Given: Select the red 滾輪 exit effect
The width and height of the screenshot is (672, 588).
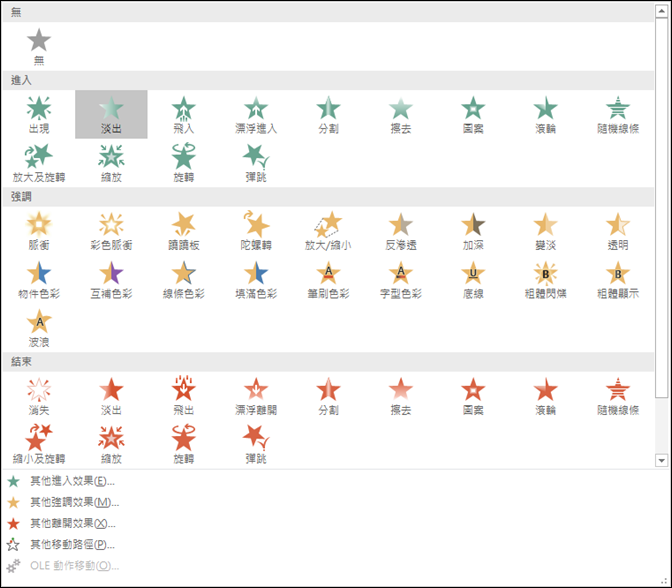Looking at the screenshot, I should [546, 396].
